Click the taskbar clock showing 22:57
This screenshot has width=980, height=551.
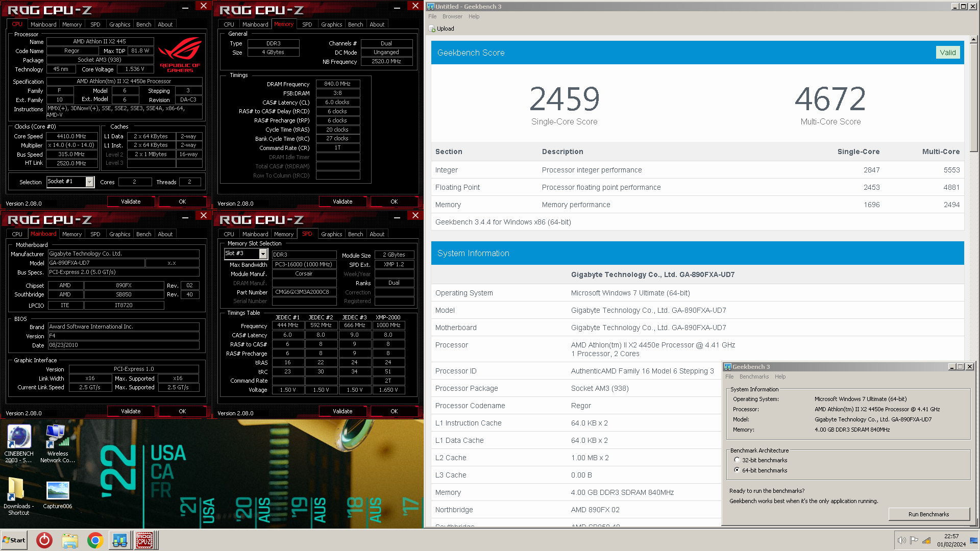click(x=951, y=540)
